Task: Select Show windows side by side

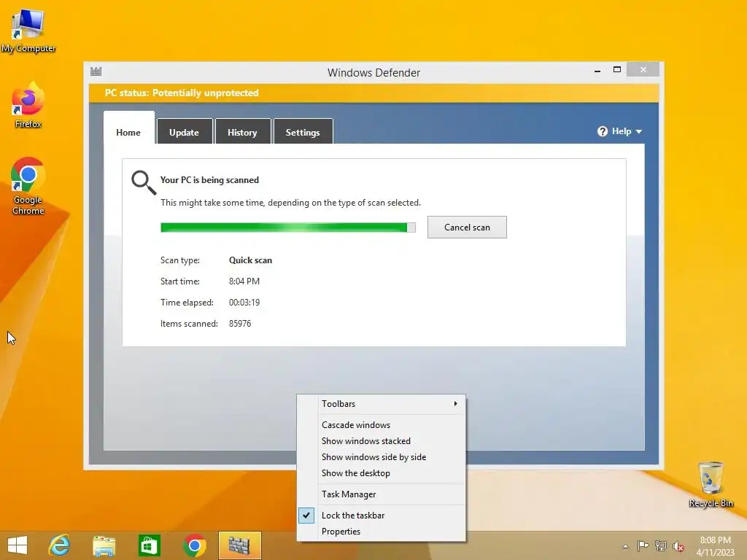Action: tap(381, 457)
